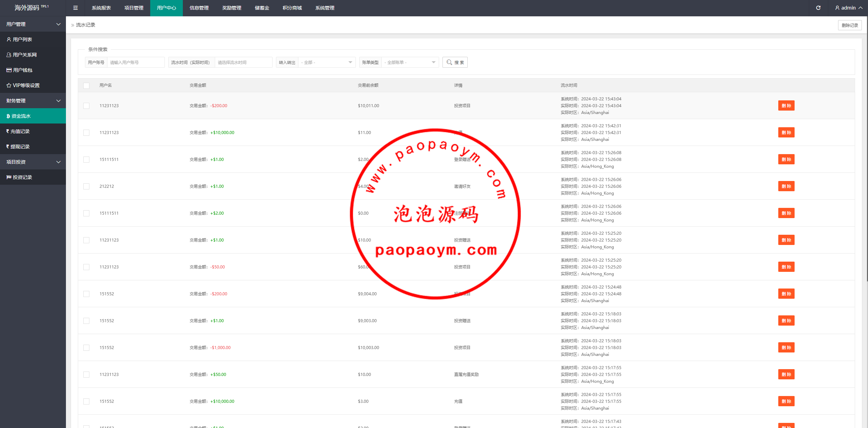Viewport: 868px width, 428px height.
Task: Click the 删除记录 button
Action: 850,25
